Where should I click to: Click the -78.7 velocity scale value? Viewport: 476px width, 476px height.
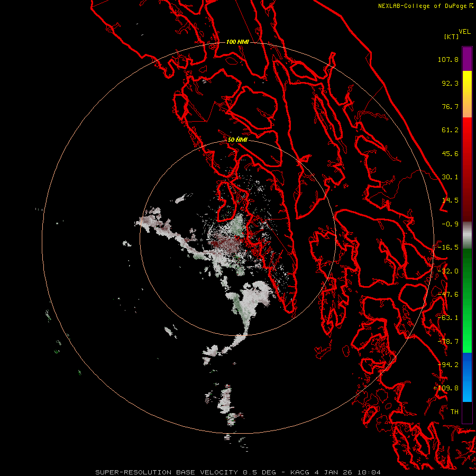[x=448, y=342]
